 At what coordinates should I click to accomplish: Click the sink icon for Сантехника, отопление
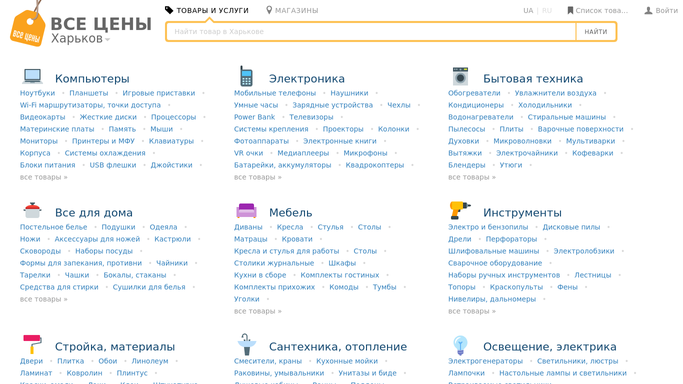[246, 344]
